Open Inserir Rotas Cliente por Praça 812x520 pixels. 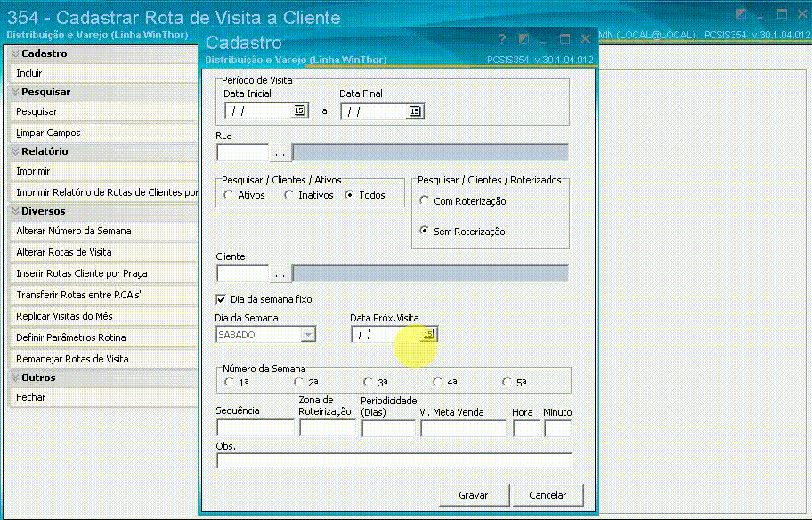pyautogui.click(x=103, y=273)
